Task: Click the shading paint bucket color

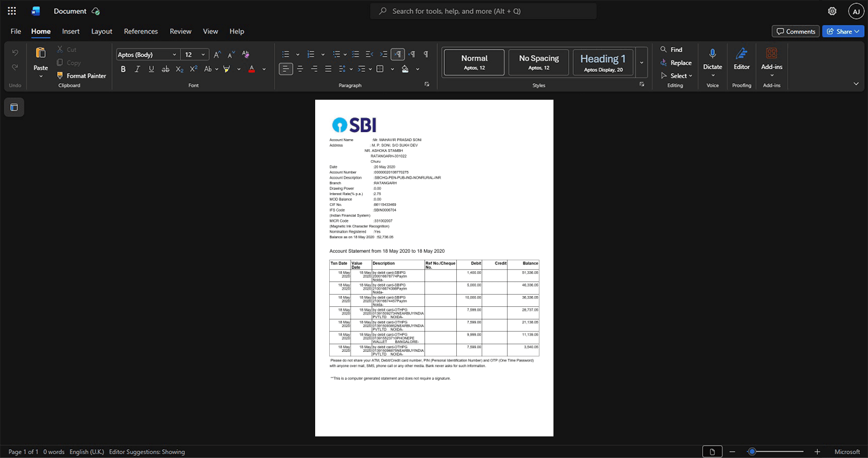Action: [x=405, y=69]
